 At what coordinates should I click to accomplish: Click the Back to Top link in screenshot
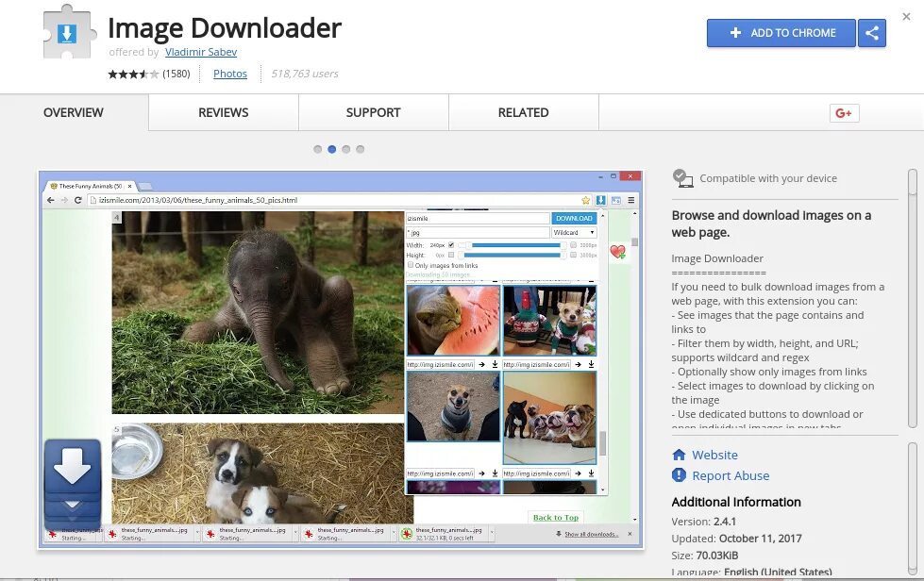click(x=556, y=518)
